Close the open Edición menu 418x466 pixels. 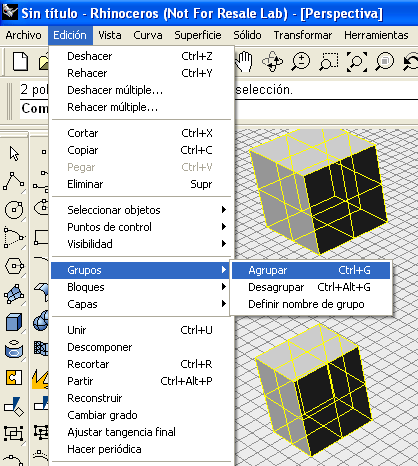[70, 35]
